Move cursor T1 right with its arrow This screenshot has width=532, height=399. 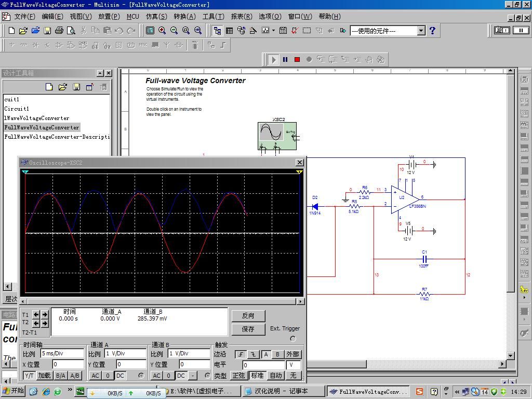point(45,314)
